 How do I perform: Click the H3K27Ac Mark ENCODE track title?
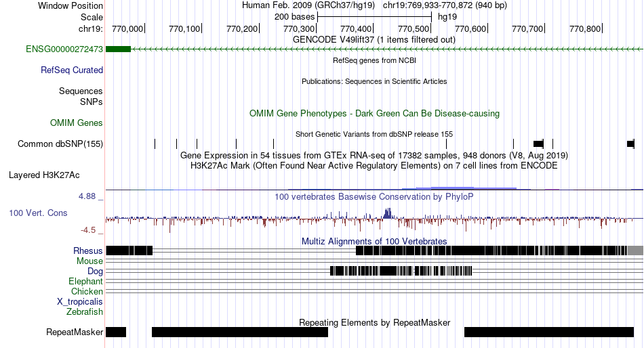[374, 166]
